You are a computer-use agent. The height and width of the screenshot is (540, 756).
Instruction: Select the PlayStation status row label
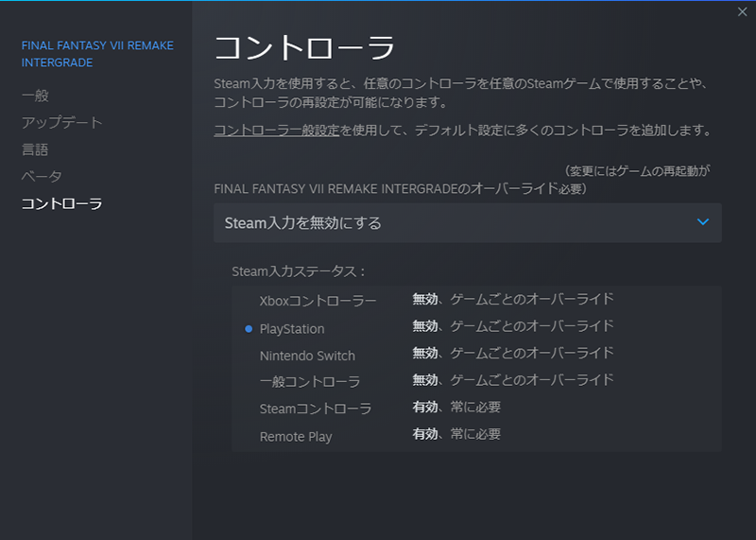(x=292, y=328)
